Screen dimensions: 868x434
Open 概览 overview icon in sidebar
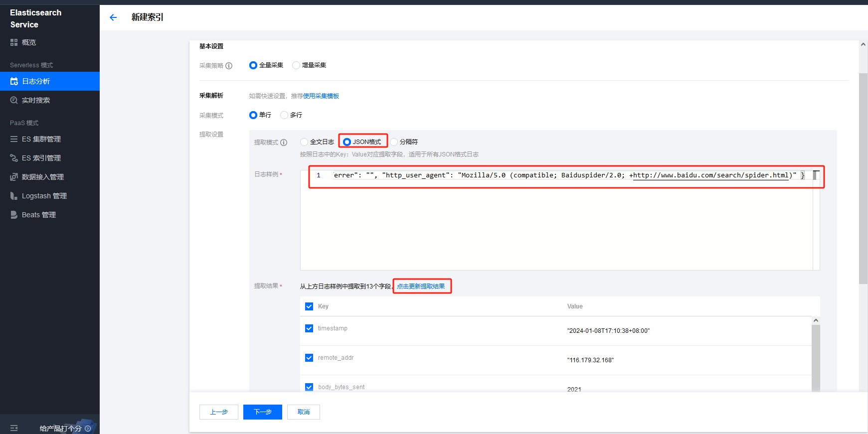coord(14,42)
